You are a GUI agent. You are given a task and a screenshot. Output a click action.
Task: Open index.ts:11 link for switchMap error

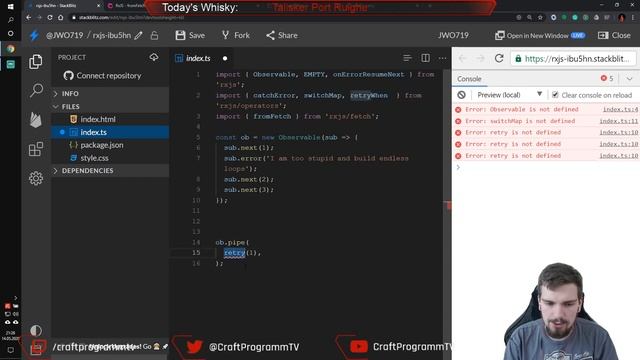[618, 121]
